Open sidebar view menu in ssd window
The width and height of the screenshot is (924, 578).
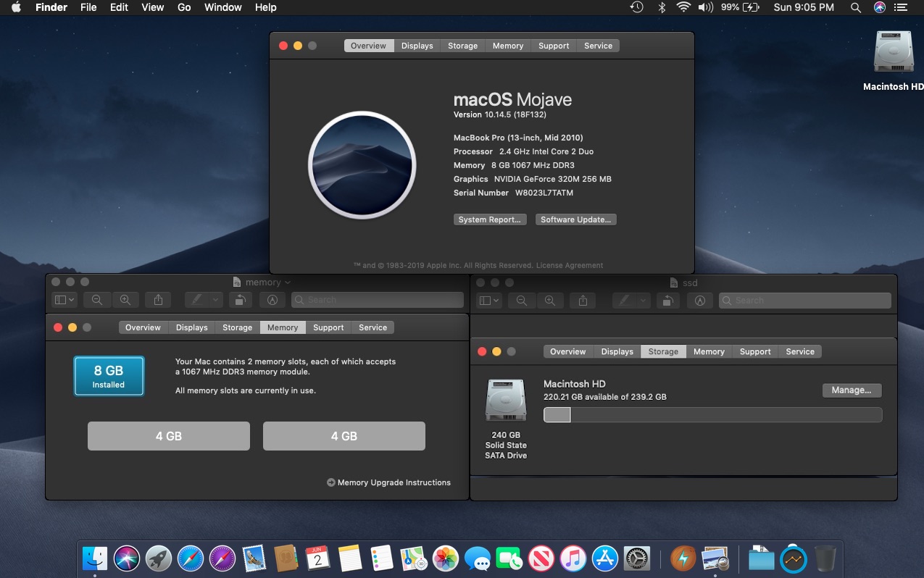click(x=489, y=301)
